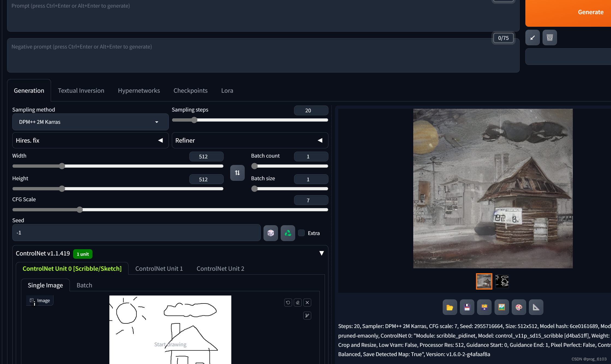This screenshot has width=611, height=364.
Task: Click the crop/edit canvas icon in output toolbar
Action: coord(536,307)
